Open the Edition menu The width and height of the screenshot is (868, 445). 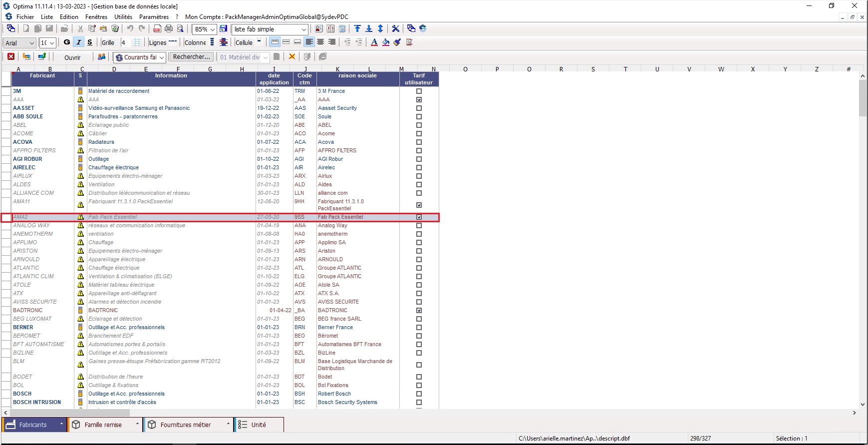point(69,17)
